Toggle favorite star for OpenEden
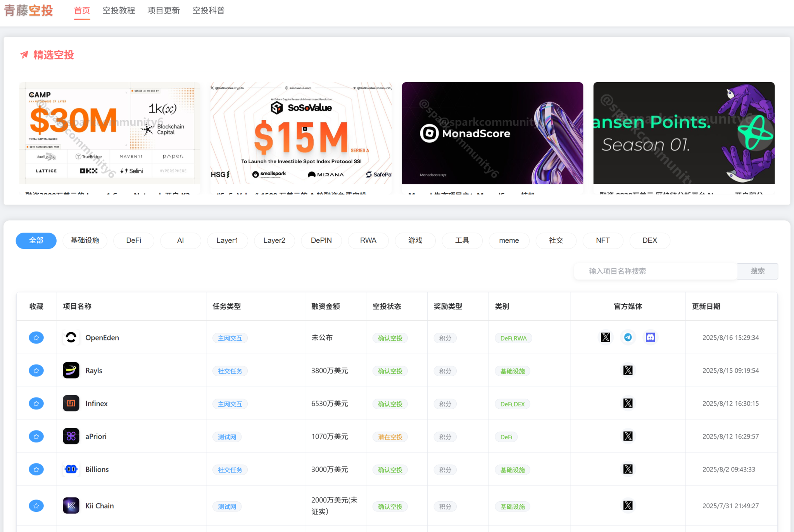This screenshot has height=532, width=794. [x=36, y=337]
